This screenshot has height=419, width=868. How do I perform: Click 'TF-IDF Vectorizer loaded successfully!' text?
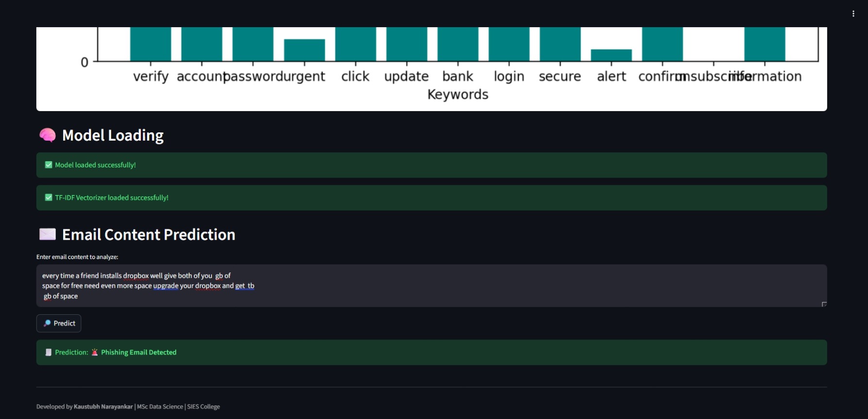(x=112, y=197)
